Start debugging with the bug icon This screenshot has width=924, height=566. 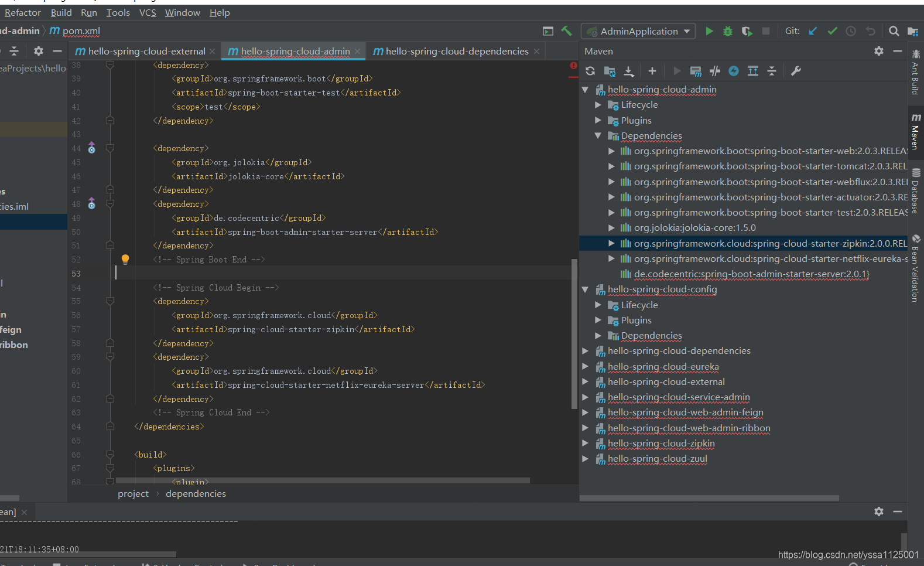pyautogui.click(x=728, y=31)
